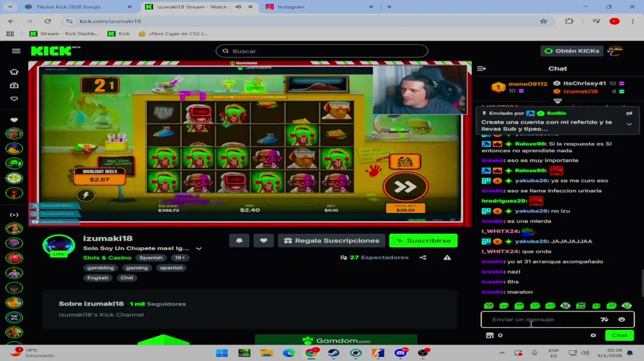Open the Gamdom.com banner
The height and width of the screenshot is (361, 644).
pos(336,340)
